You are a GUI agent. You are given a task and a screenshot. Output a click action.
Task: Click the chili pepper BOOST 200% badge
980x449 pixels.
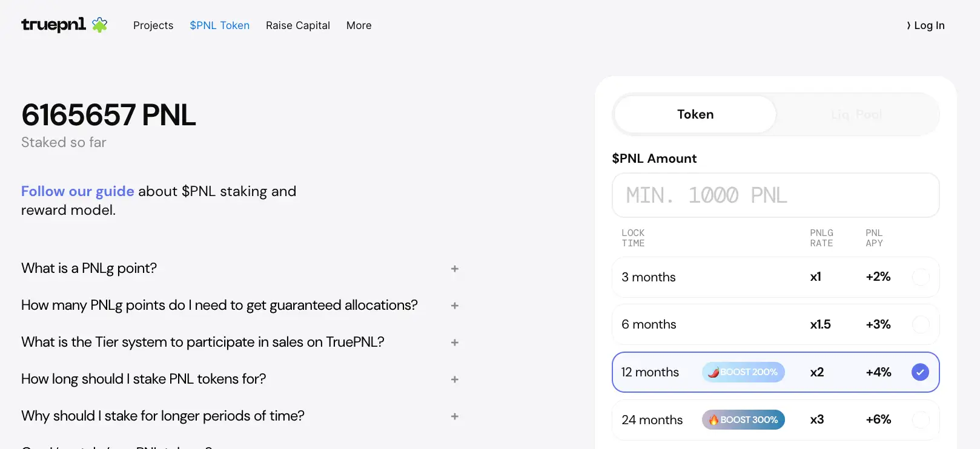743,372
